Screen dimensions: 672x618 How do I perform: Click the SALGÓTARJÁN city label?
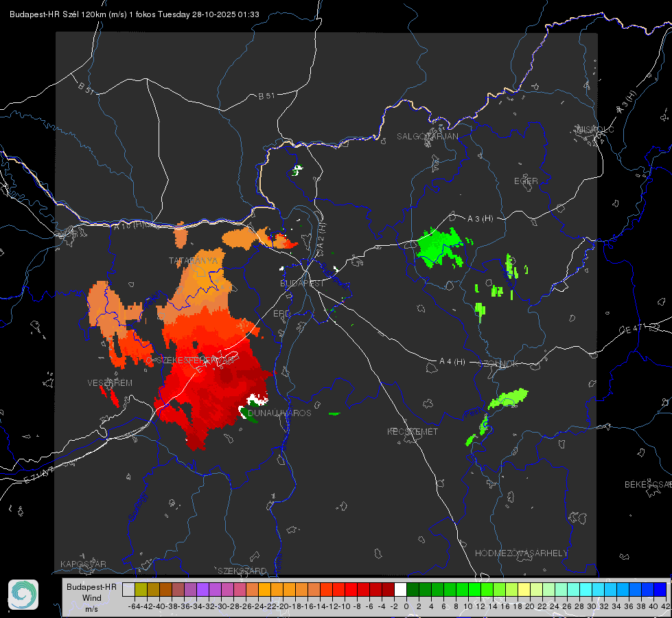[x=427, y=137]
